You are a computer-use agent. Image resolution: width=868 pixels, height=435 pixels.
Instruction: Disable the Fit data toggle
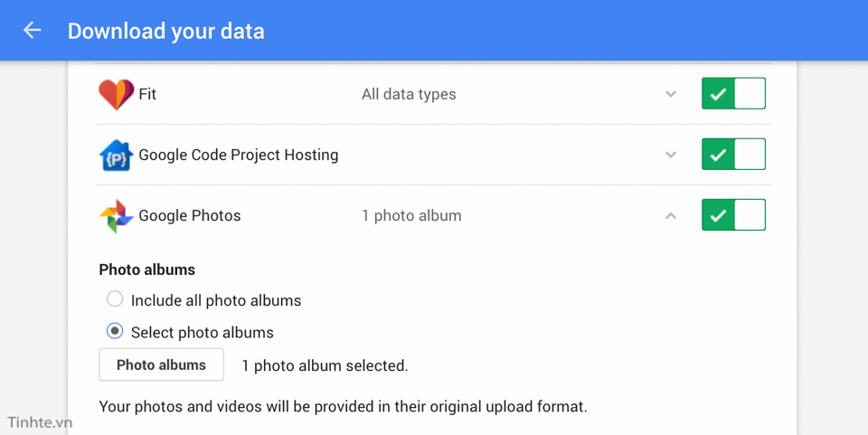733,93
